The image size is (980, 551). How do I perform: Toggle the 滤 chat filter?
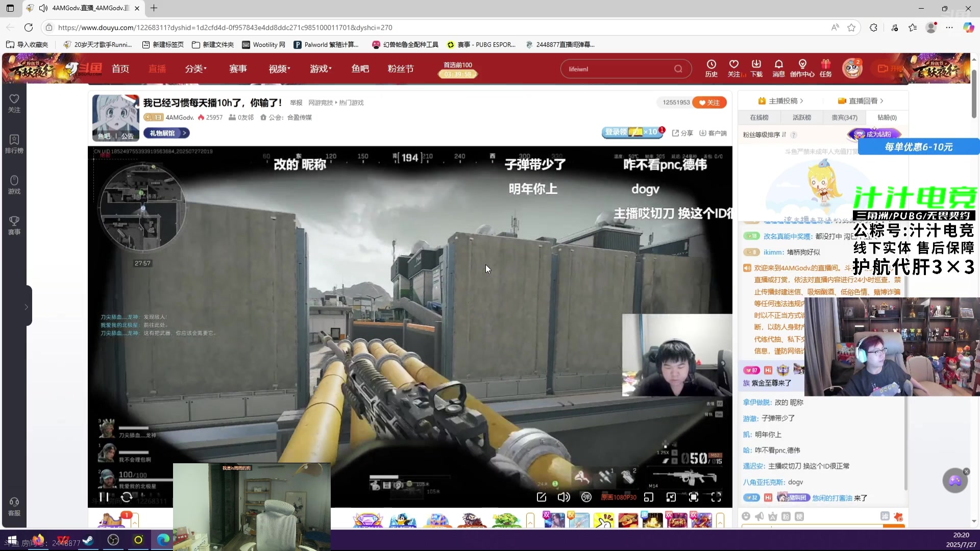(x=885, y=516)
